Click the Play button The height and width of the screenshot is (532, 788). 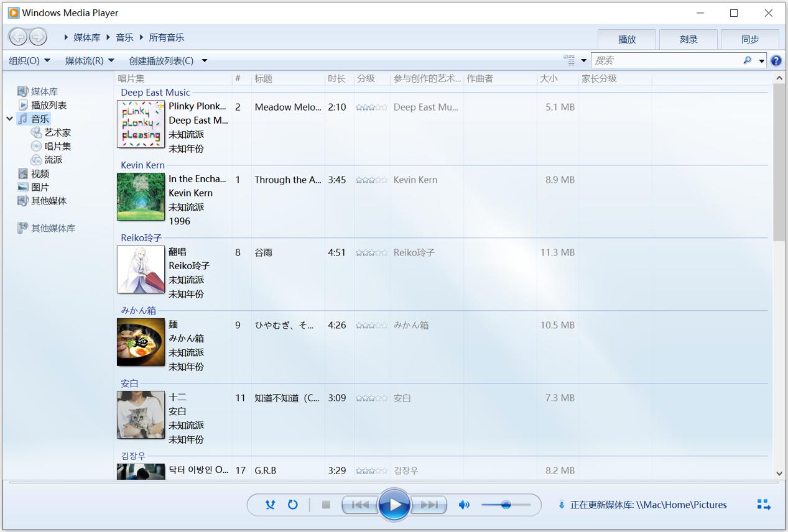point(394,505)
